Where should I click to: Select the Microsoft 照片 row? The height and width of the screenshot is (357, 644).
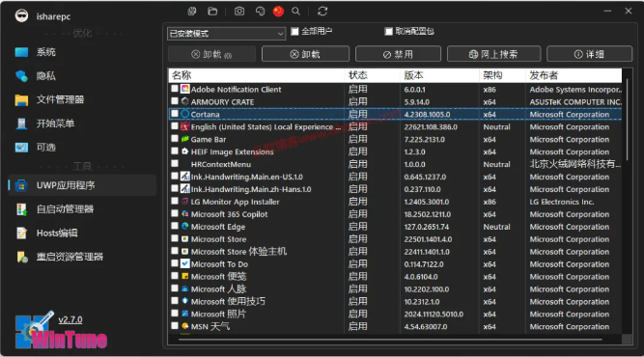(395, 314)
